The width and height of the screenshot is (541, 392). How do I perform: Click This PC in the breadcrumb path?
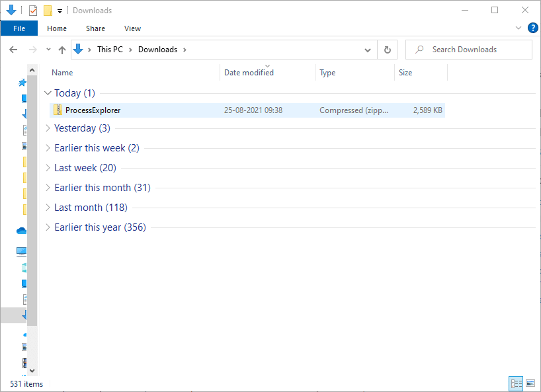coord(110,50)
